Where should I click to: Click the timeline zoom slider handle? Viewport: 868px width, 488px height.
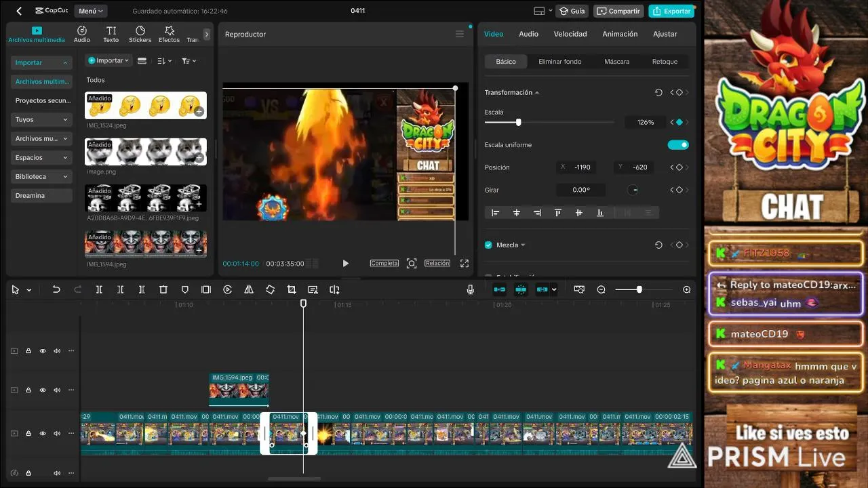639,289
